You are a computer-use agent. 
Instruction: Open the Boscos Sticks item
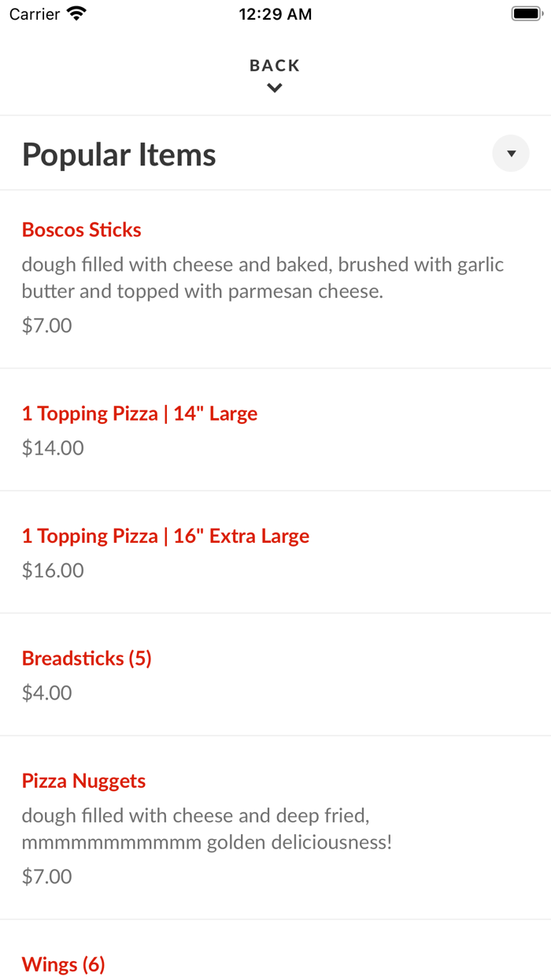point(81,229)
